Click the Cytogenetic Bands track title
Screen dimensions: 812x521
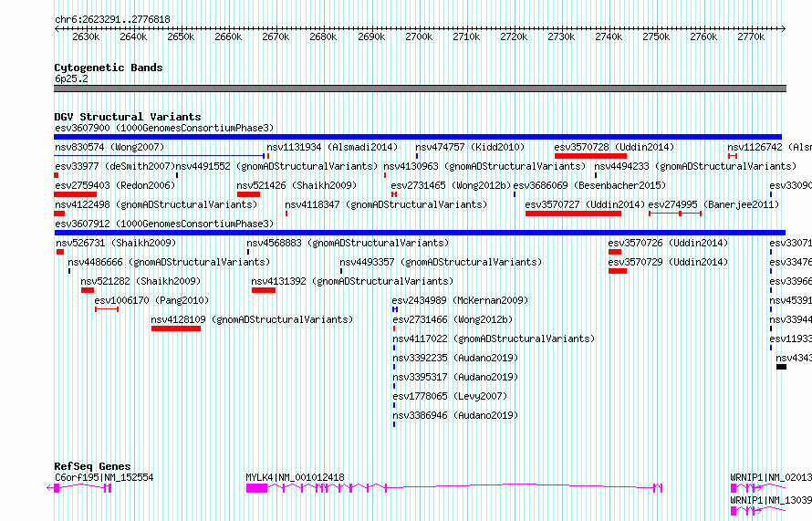[x=109, y=68]
